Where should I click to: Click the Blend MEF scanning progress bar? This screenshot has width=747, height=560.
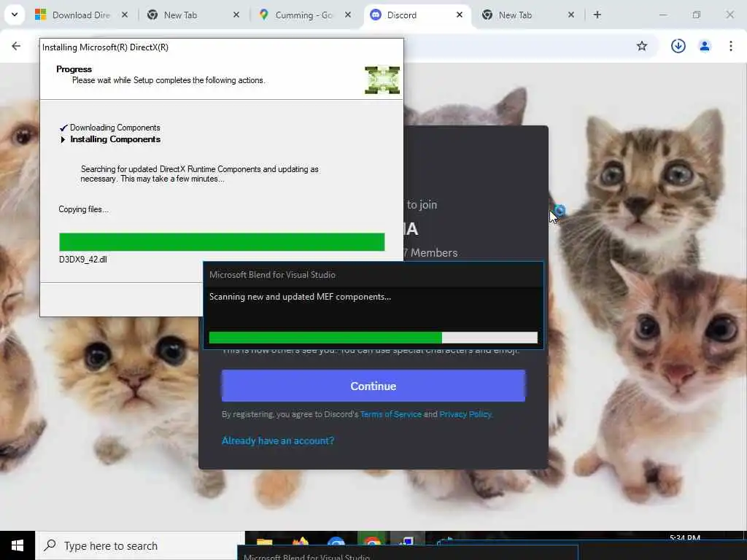pos(373,338)
